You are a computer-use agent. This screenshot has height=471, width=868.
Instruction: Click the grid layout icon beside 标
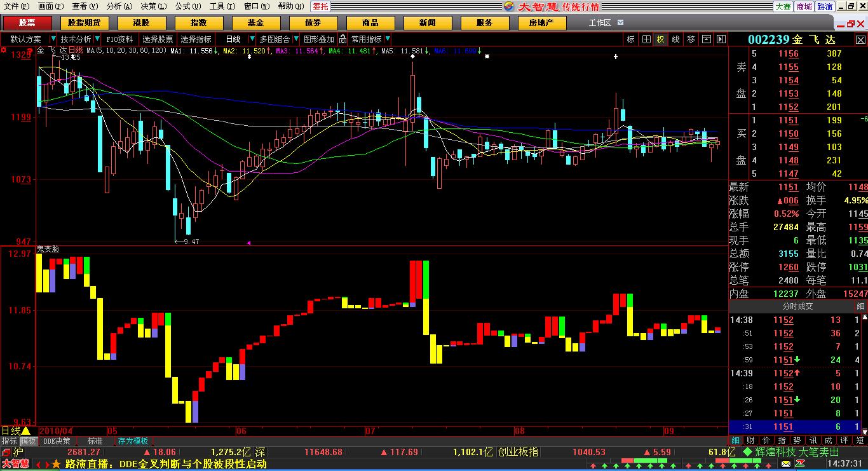pyautogui.click(x=646, y=39)
